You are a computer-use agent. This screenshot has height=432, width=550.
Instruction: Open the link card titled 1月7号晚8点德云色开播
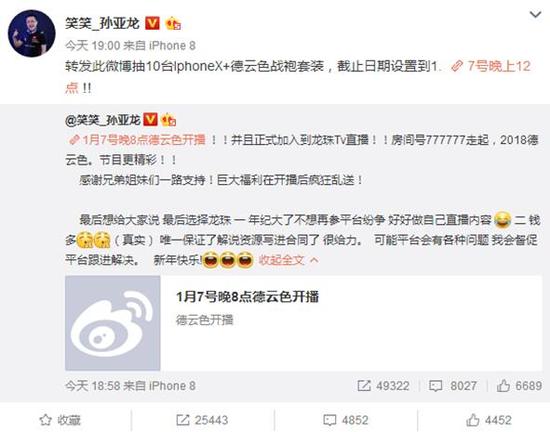[303, 323]
